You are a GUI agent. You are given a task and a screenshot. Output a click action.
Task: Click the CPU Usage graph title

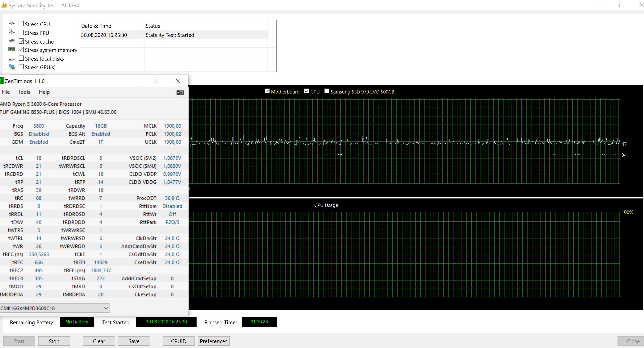[326, 205]
